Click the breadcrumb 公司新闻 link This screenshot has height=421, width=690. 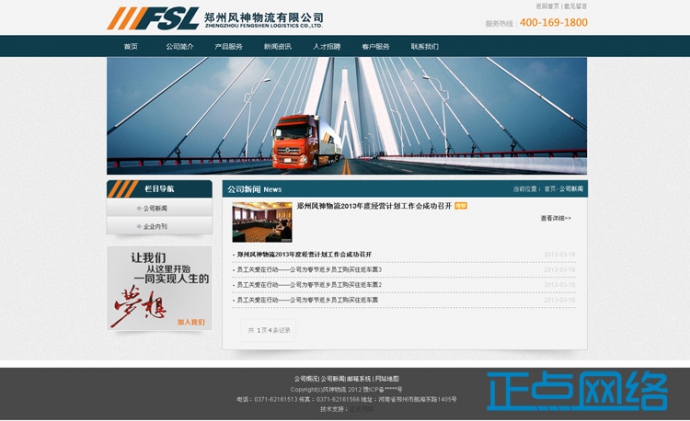coord(571,189)
